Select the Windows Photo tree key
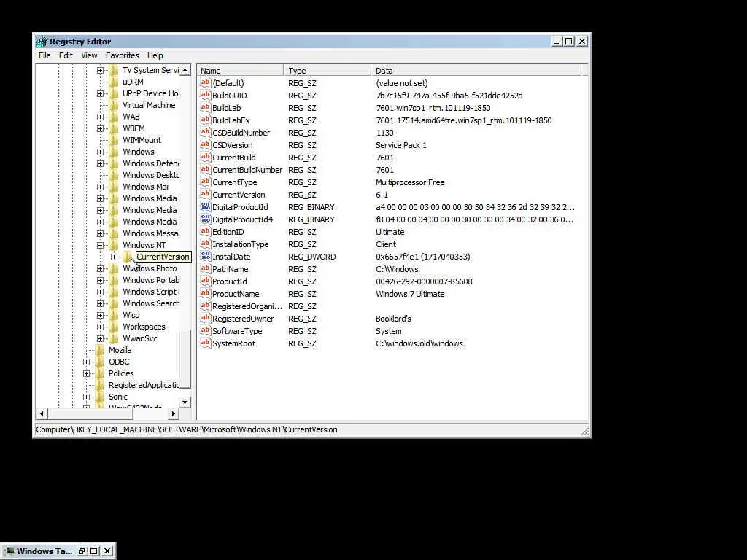 coord(150,268)
